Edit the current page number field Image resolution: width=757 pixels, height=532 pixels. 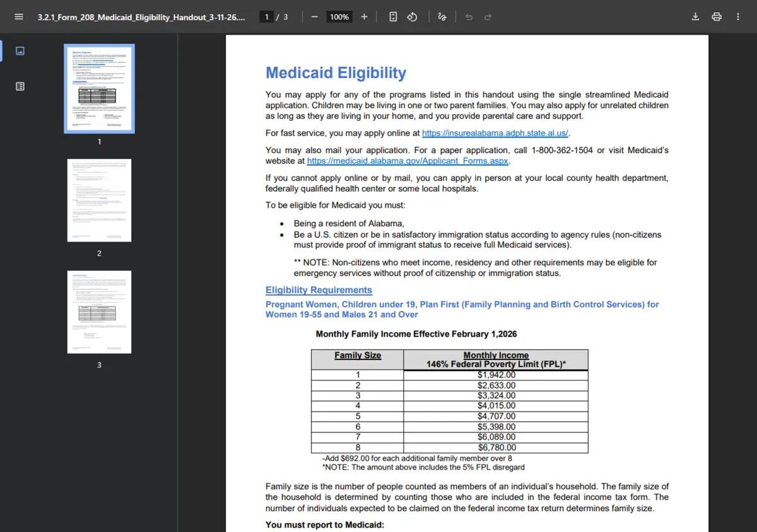[267, 17]
